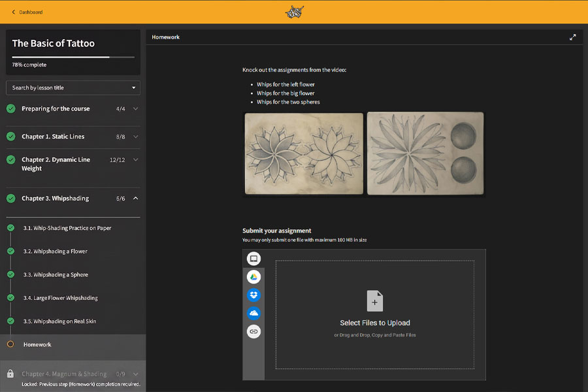This screenshot has width=588, height=392.
Task: Click the tattoo school logo in header
Action: pyautogui.click(x=295, y=12)
